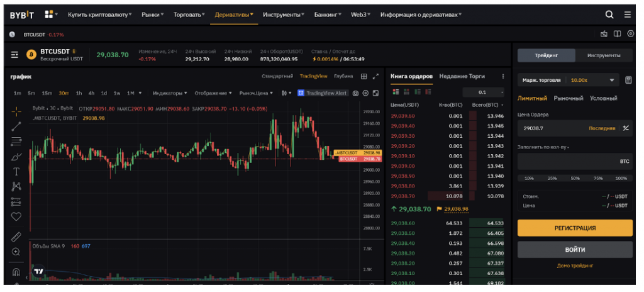The height and width of the screenshot is (292, 644).
Task: Open the Торговать menu
Action: click(189, 14)
